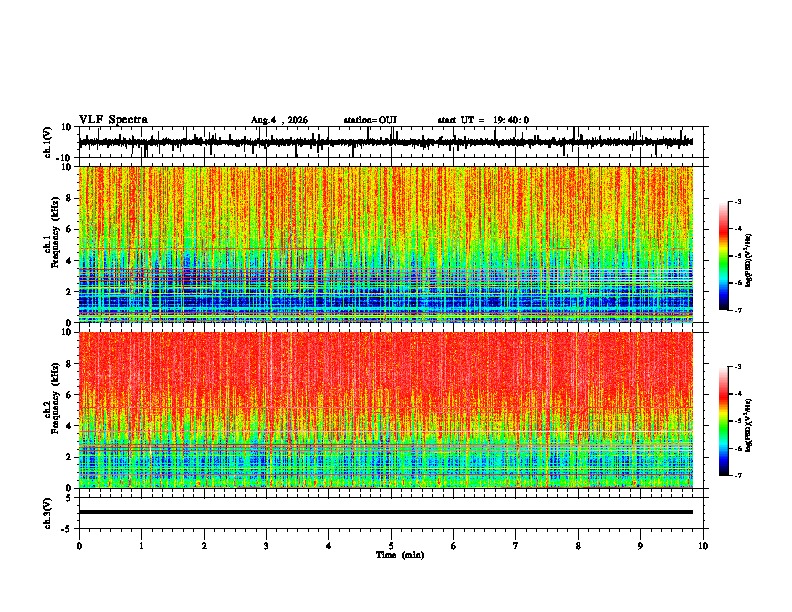
Task: Click the time axis tick label "8"
Action: pyautogui.click(x=578, y=546)
